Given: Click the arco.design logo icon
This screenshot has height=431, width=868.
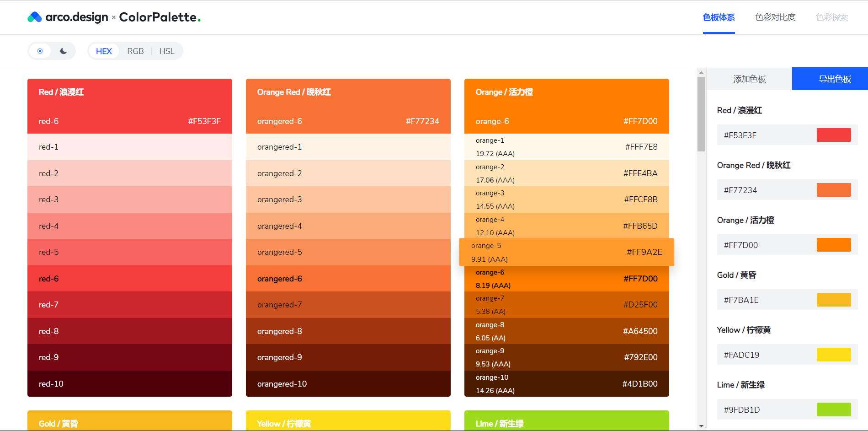Looking at the screenshot, I should 35,17.
